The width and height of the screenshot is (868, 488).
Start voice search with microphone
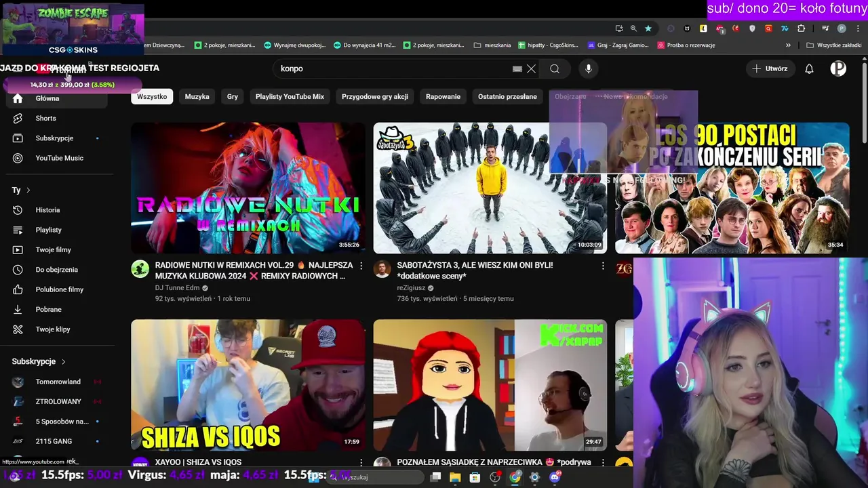click(589, 68)
